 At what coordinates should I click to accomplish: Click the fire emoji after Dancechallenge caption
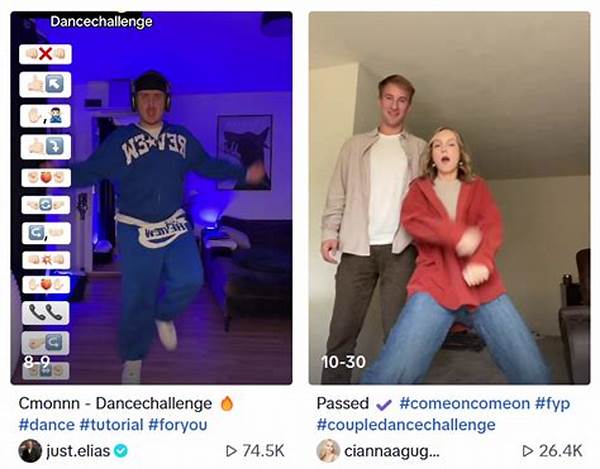coord(227,403)
